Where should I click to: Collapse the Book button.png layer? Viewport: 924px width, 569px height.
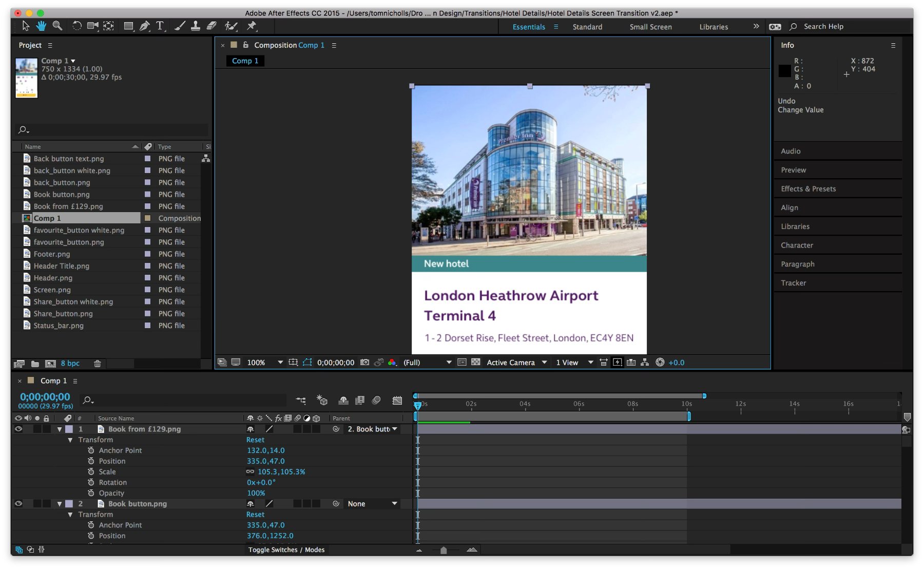[x=60, y=504]
